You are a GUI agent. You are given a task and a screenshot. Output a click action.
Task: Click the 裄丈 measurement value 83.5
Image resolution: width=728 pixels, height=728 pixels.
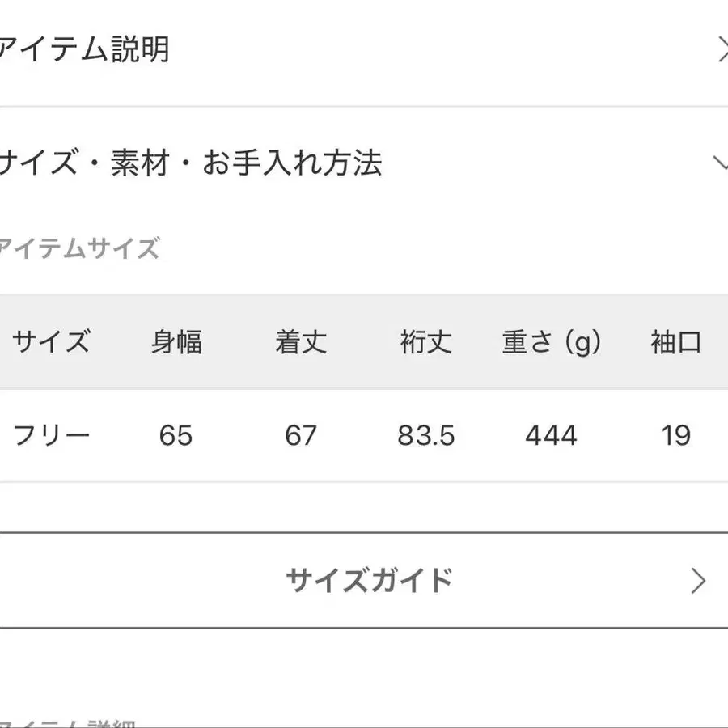426,435
